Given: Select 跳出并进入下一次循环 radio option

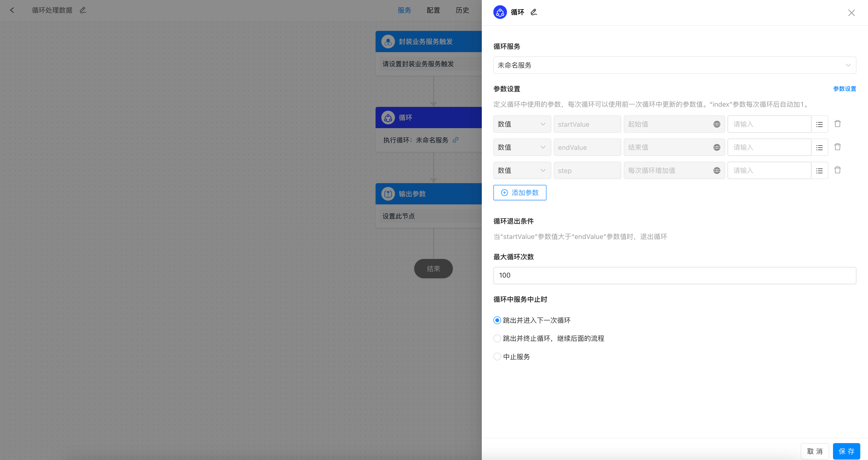Looking at the screenshot, I should (497, 320).
